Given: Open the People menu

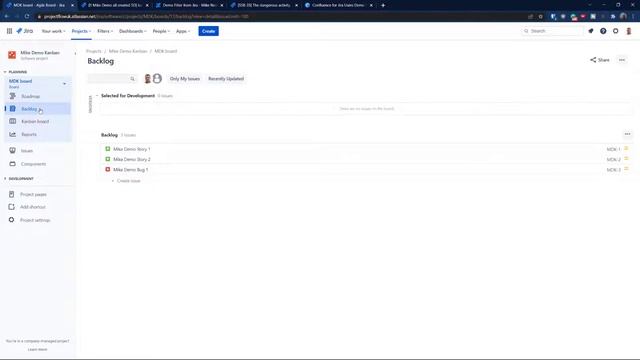Looking at the screenshot, I should point(161,31).
